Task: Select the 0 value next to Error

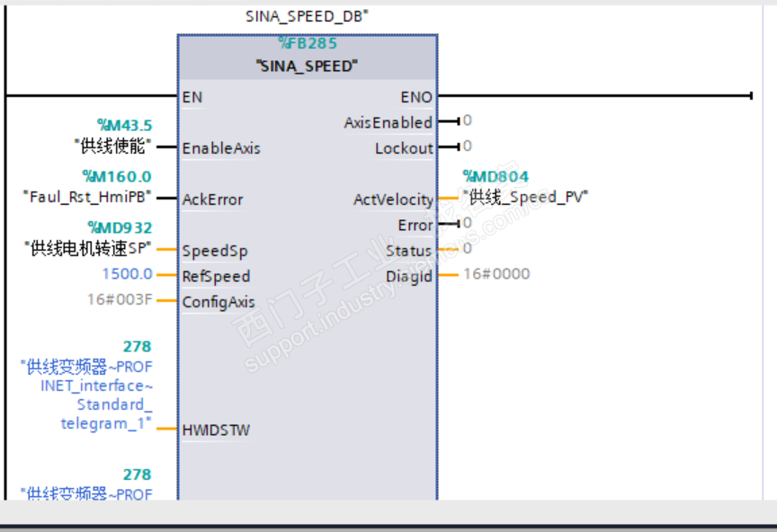Action: pos(468,223)
